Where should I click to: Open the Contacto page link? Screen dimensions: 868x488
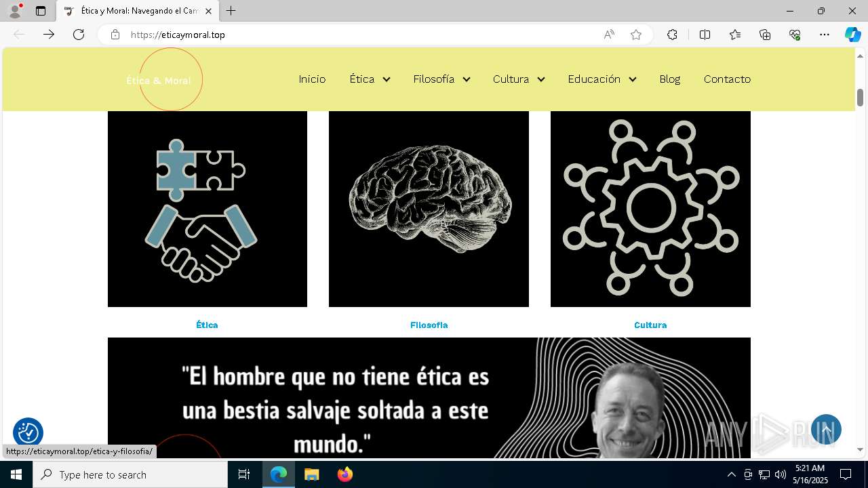pos(727,79)
